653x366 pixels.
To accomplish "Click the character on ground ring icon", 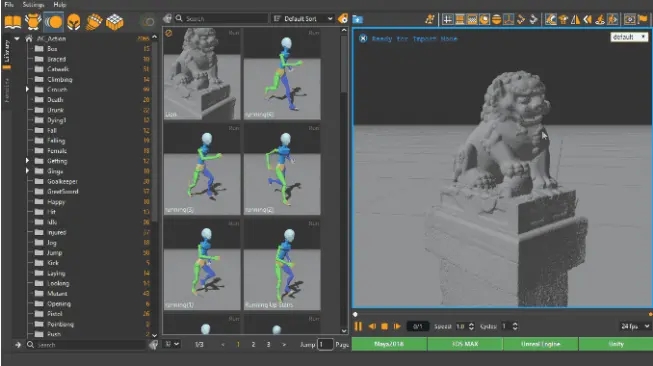I will pos(600,19).
